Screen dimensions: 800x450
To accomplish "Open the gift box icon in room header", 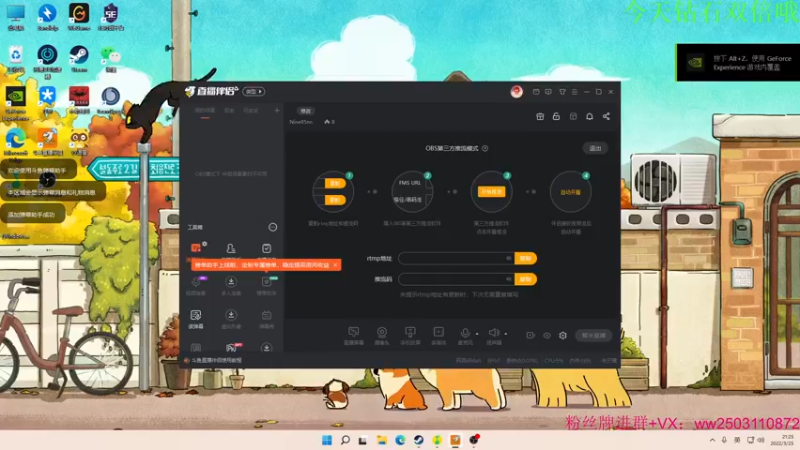I will pos(540,116).
